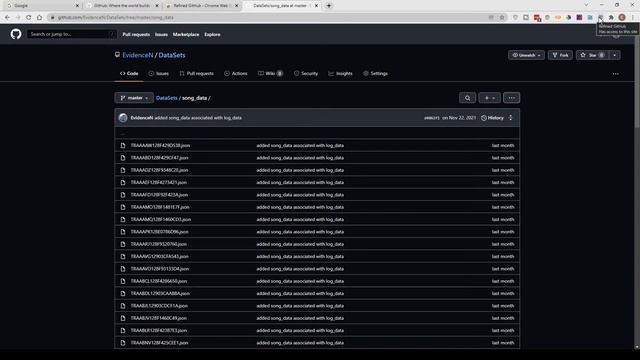
Task: Open Pull requests in GitHub header
Action: [x=136, y=34]
